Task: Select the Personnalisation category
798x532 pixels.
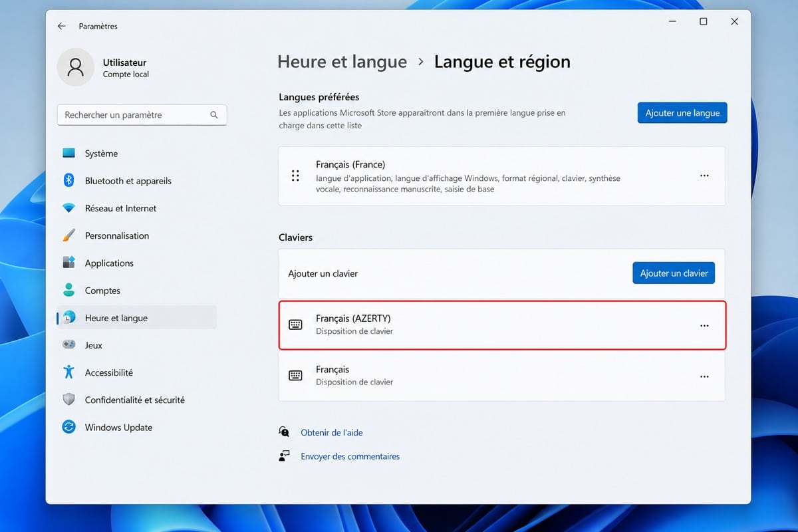Action: [x=137, y=235]
